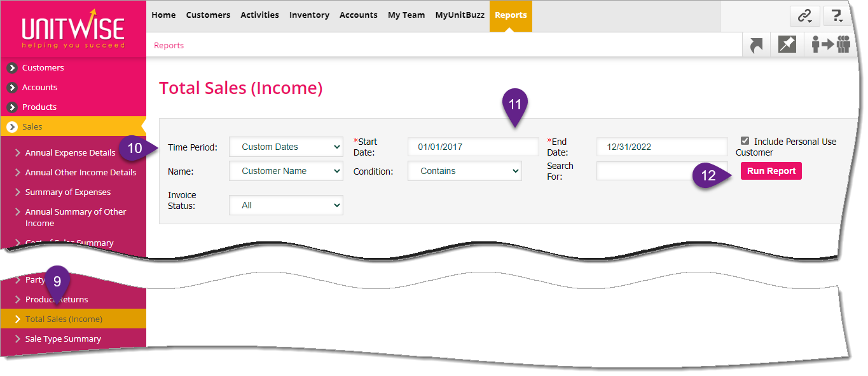
Task: Click the person-to-group switch icon
Action: (831, 46)
